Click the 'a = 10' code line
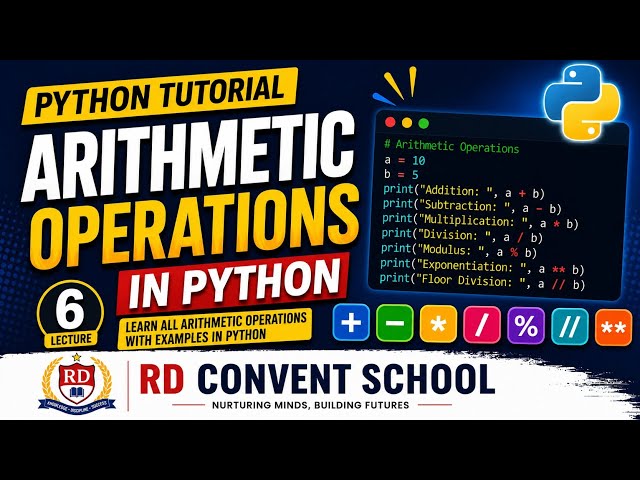 point(404,160)
